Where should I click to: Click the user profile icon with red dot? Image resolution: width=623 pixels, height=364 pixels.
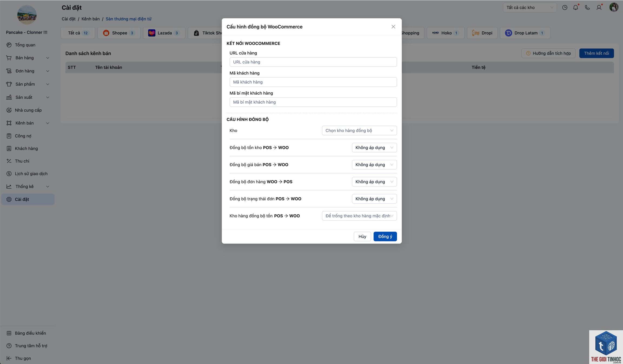pos(599,7)
